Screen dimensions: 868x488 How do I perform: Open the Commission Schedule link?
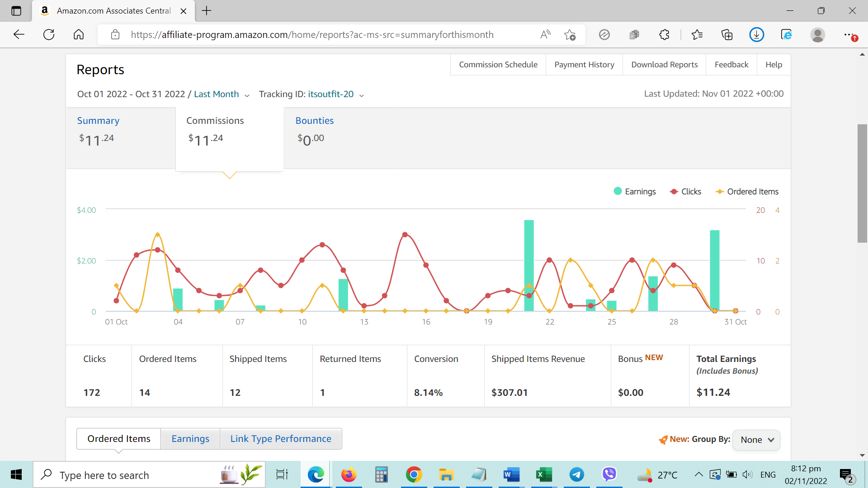(x=498, y=65)
